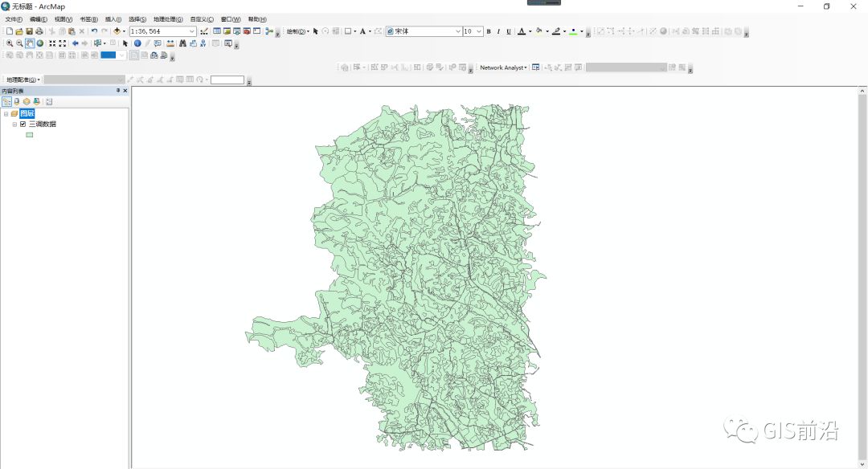
Task: Open the 编辑 menu
Action: tap(39, 19)
